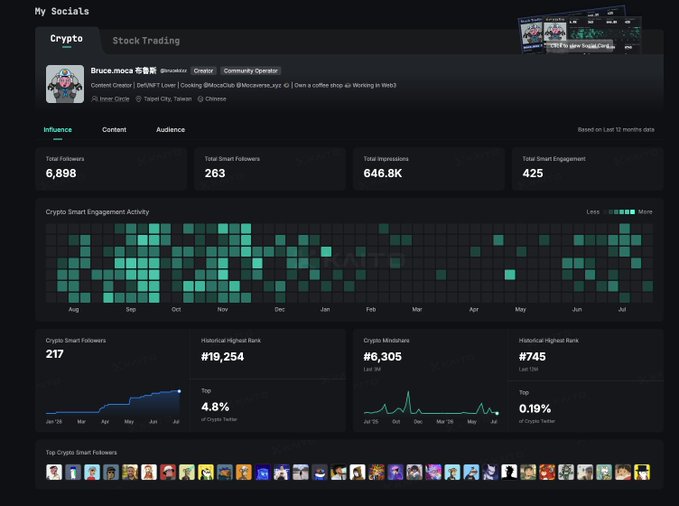679x506 pixels.
Task: Click the brightest legend swatch next to More
Action: tap(632, 212)
